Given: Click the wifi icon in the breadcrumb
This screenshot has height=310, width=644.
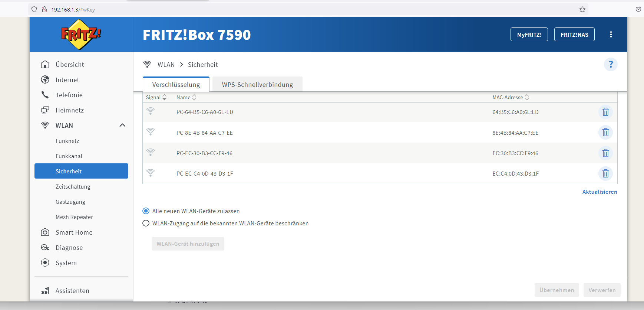Looking at the screenshot, I should [x=147, y=65].
